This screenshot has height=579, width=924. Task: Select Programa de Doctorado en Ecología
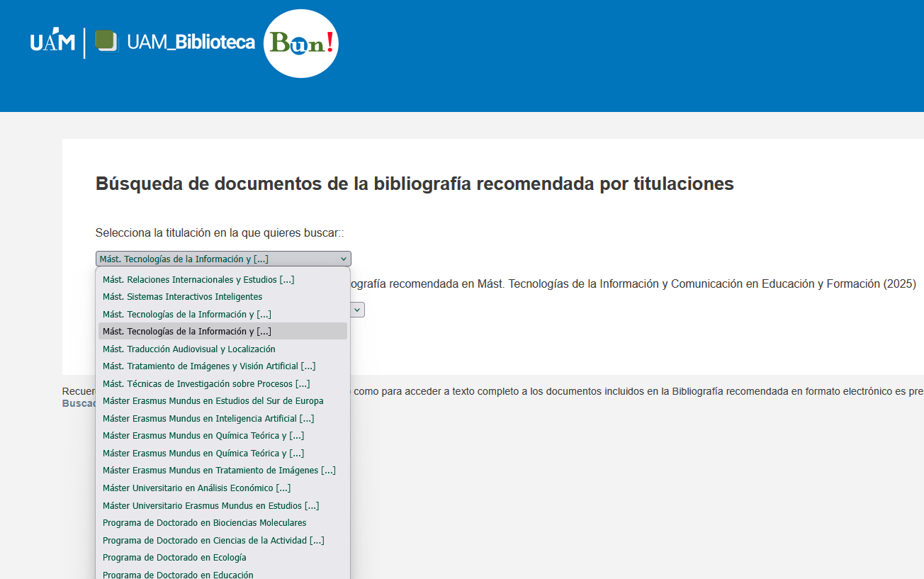point(174,558)
